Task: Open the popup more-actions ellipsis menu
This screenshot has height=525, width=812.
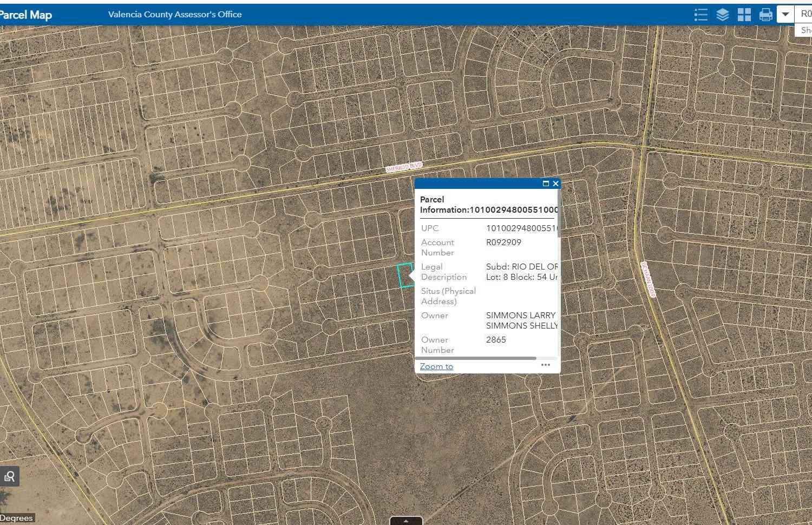Action: pyautogui.click(x=546, y=365)
